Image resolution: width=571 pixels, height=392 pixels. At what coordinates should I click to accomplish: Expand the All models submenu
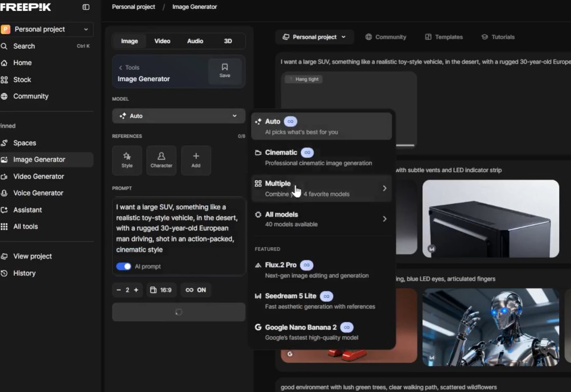(321, 219)
